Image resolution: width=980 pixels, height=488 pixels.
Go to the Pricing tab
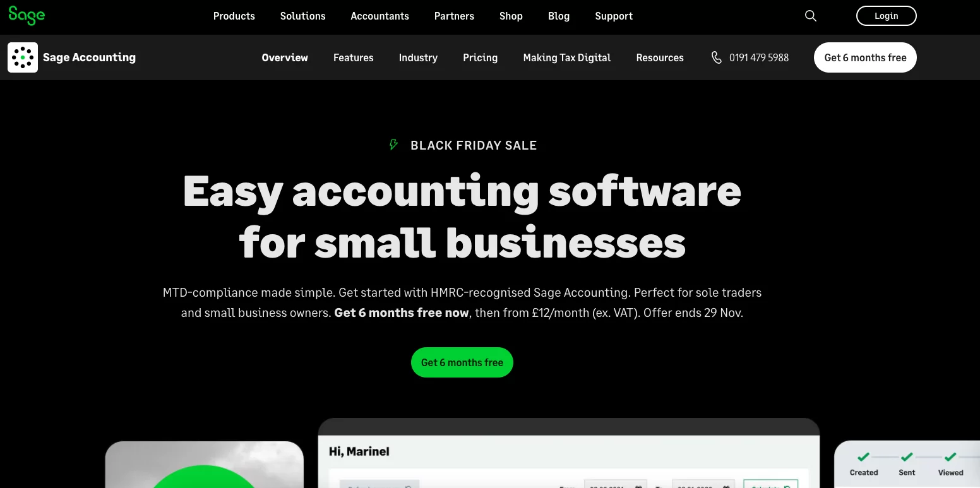coord(481,57)
